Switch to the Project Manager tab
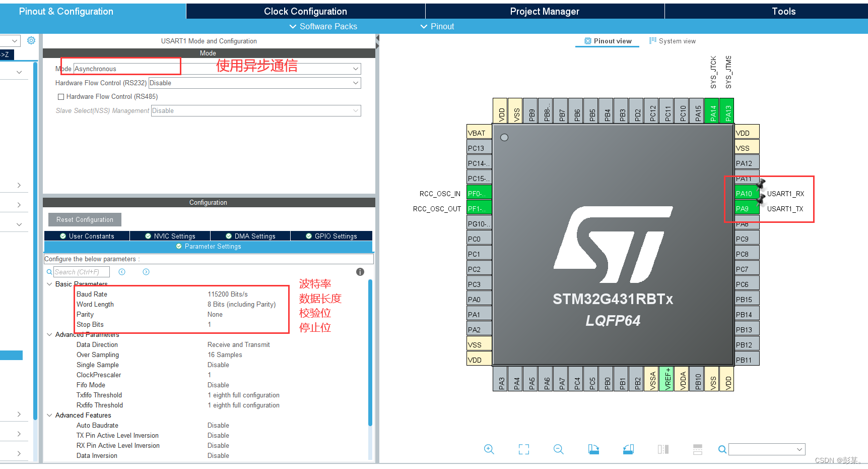 [x=545, y=11]
